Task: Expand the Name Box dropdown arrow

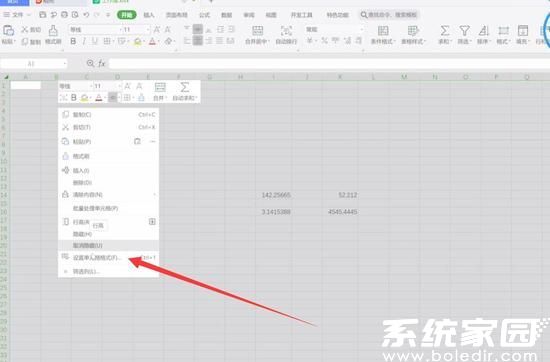Action: (65, 63)
